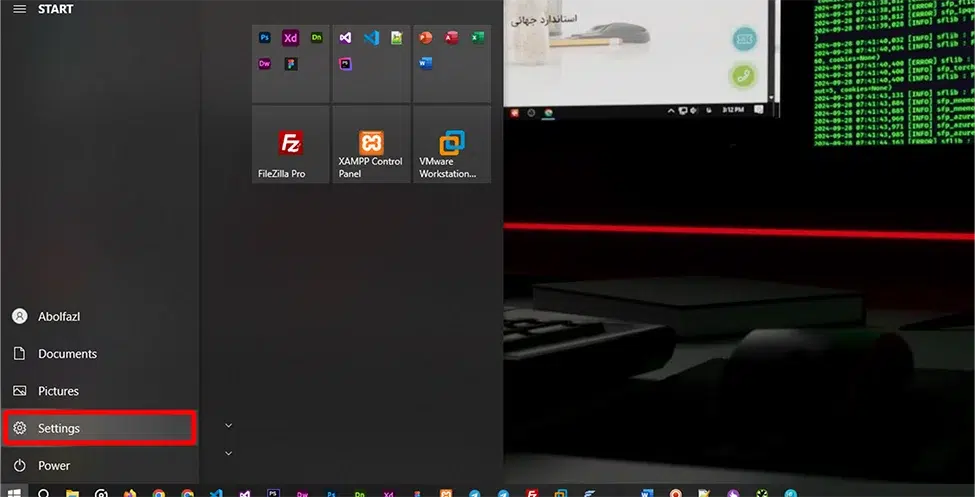Open the PowerPoint tile icon

[x=426, y=38]
